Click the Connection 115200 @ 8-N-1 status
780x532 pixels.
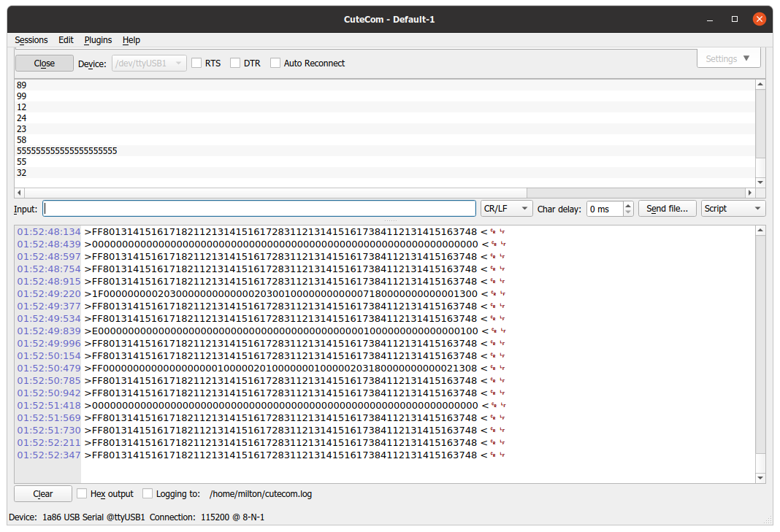(x=207, y=517)
